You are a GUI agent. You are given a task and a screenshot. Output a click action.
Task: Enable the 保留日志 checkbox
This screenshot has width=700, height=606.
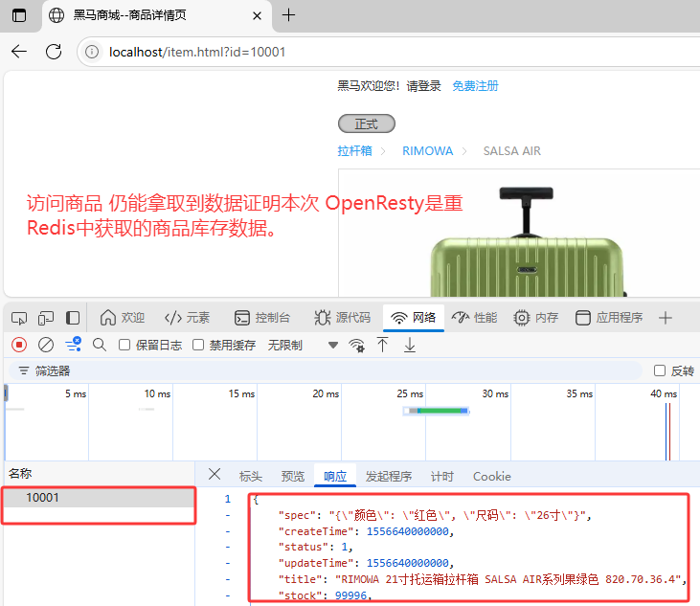click(124, 345)
